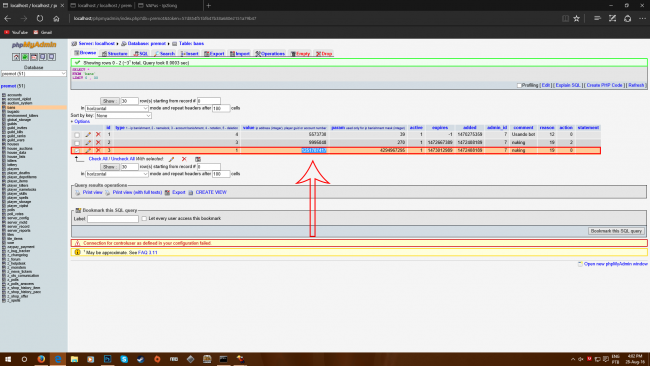The height and width of the screenshot is (366, 650).
Task: Click 'With selected' red X delete icon
Action: click(184, 159)
